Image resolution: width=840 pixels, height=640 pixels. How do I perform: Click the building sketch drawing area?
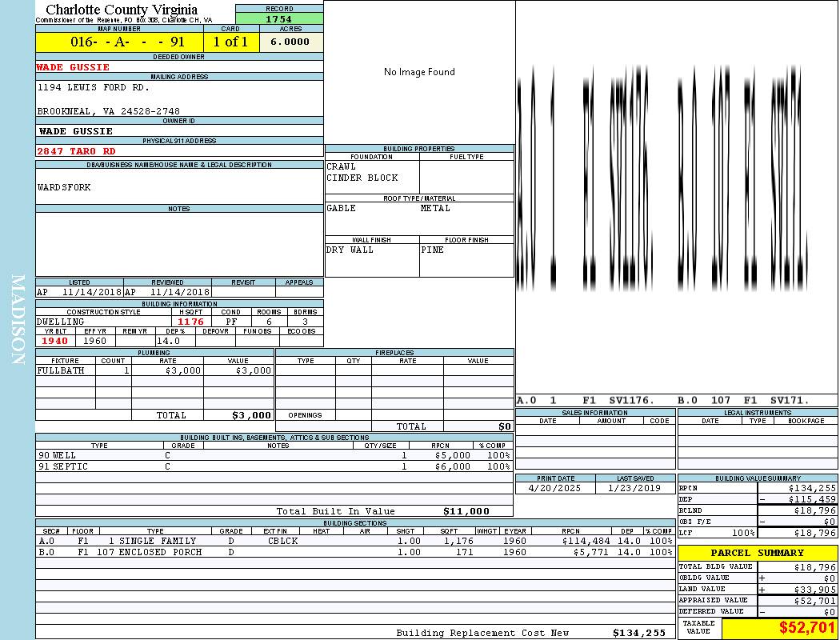[x=677, y=197]
